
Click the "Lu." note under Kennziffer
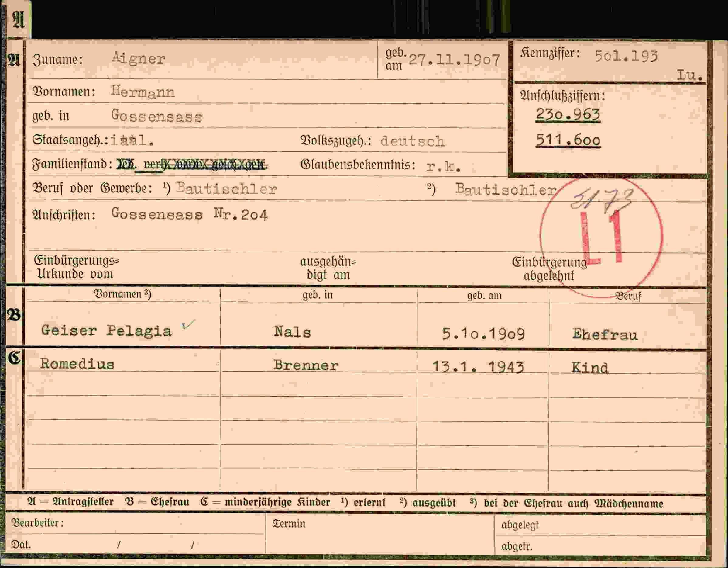690,75
